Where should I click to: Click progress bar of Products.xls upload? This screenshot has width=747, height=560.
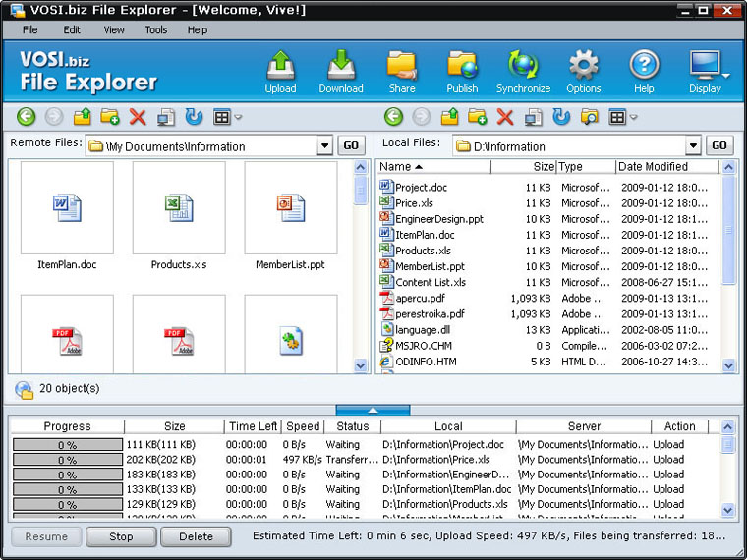[x=67, y=504]
